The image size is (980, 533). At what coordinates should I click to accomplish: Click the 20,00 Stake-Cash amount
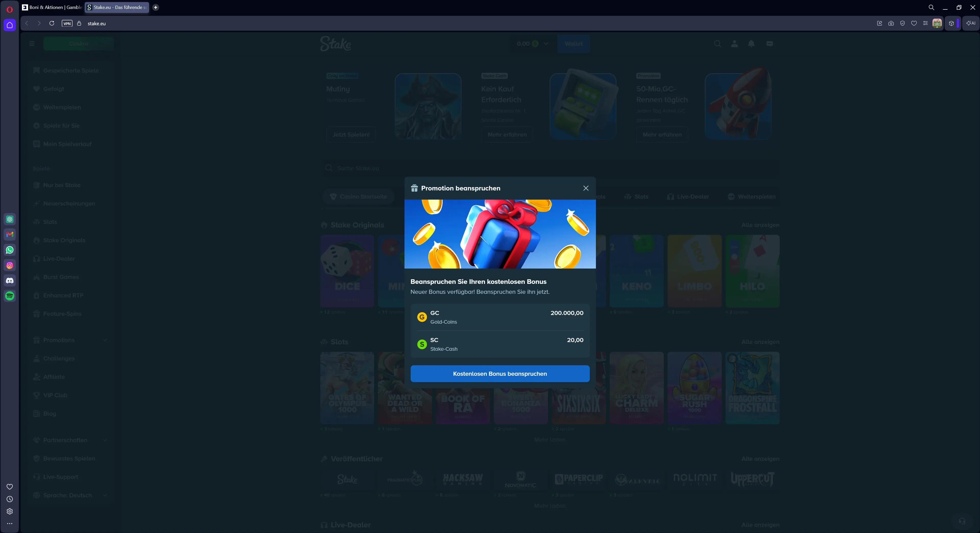(x=575, y=340)
